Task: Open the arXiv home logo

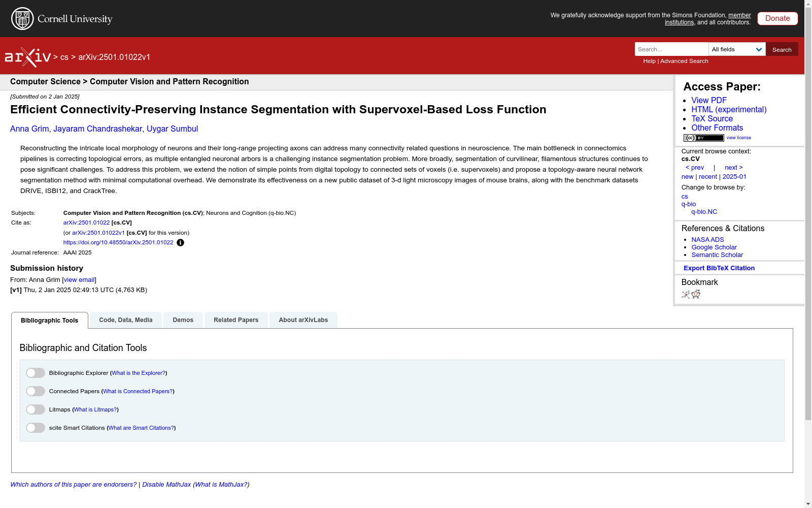Action: 28,57
